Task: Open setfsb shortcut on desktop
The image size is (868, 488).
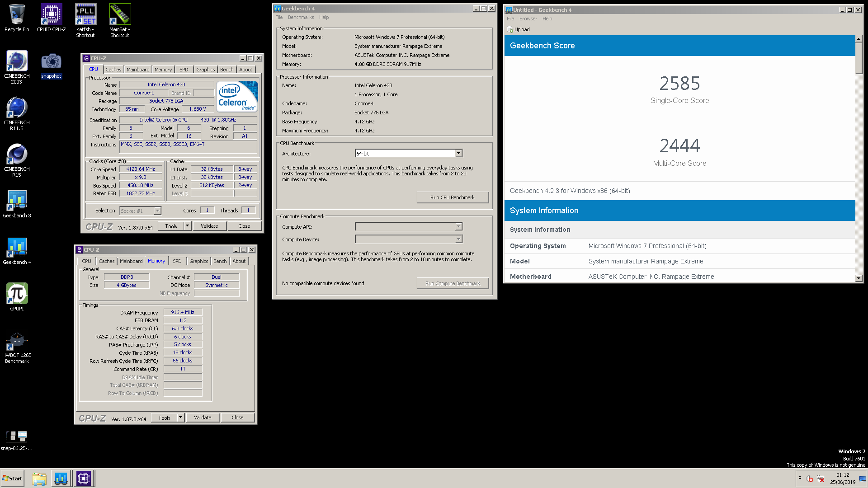Action: (x=85, y=21)
